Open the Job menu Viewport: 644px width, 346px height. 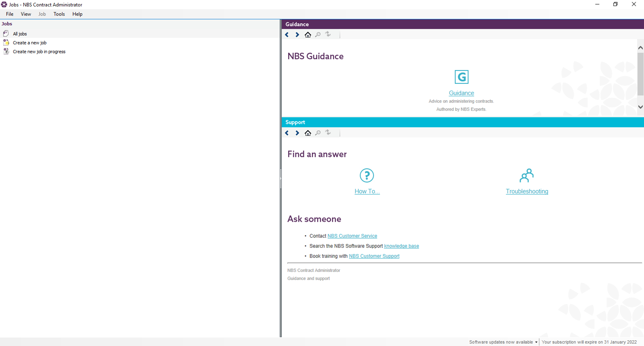pos(42,14)
